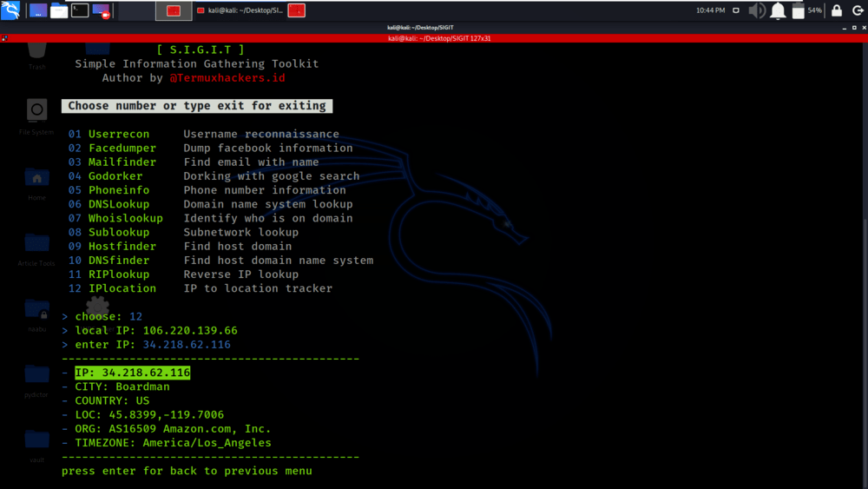Screen dimensions: 868x489
Task: Click the log out icon
Action: coord(858,10)
